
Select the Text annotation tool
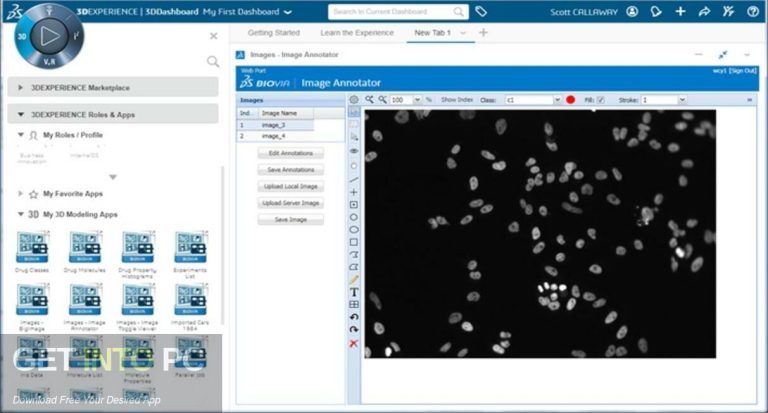354,292
